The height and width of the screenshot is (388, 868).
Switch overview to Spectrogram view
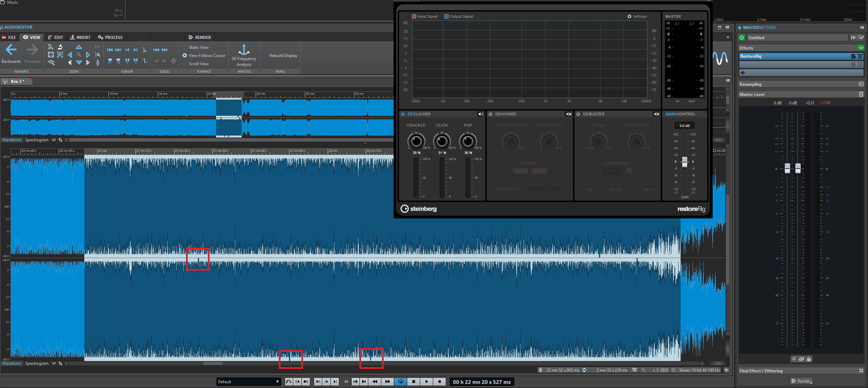[x=37, y=140]
